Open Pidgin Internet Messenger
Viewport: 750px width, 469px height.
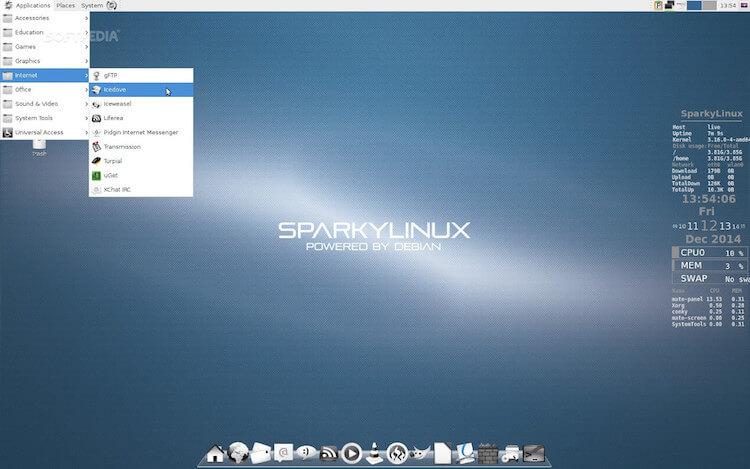click(141, 132)
